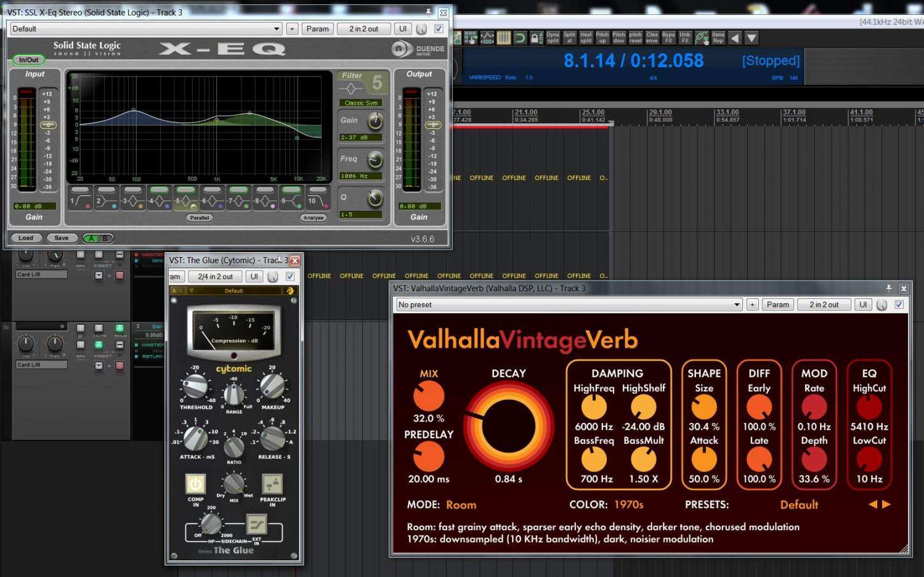Toggle PEAKCLIP IN on The Glue
Screen dimensions: 924x577
272,485
